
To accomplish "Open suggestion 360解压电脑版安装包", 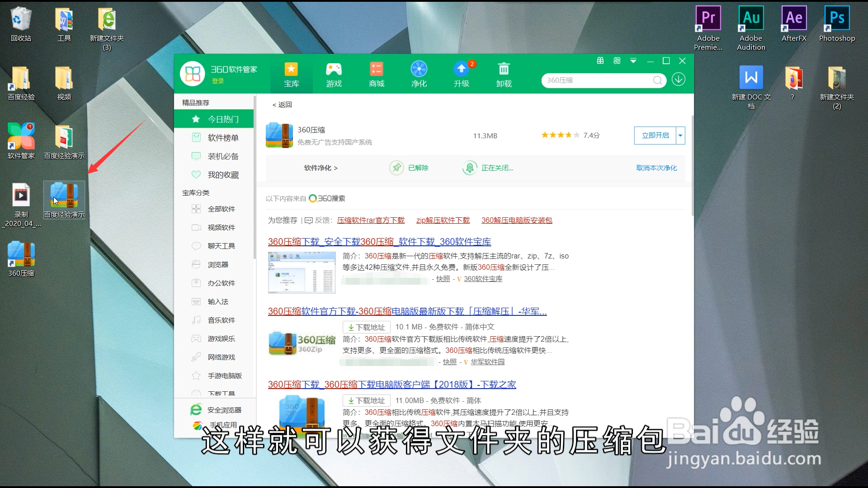I will tap(517, 220).
